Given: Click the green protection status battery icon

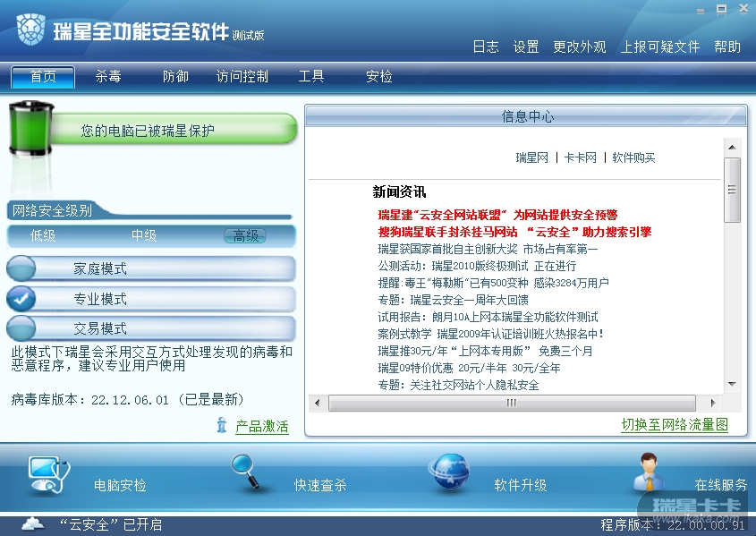Looking at the screenshot, I should tap(30, 128).
